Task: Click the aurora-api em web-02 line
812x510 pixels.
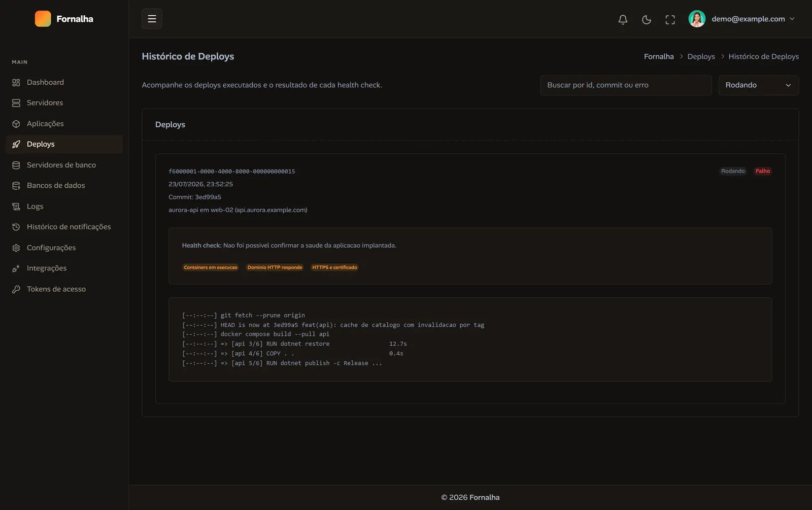Action: click(x=238, y=210)
